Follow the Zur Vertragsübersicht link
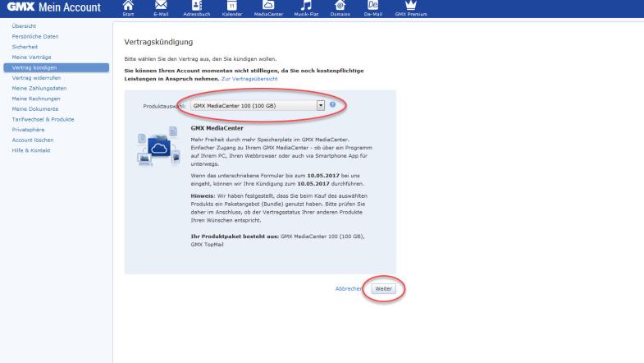644x363 pixels. click(249, 79)
